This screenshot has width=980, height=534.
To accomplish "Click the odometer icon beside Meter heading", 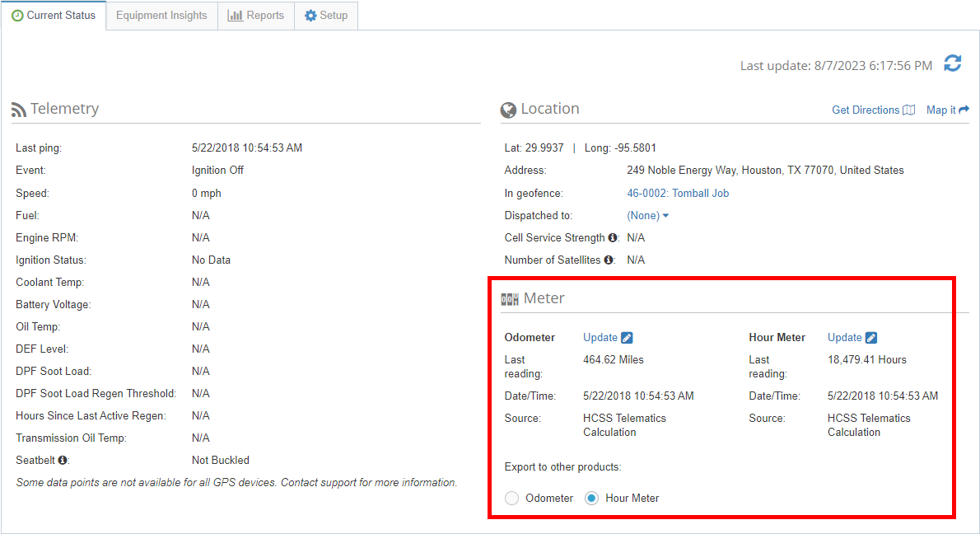I will 509,299.
